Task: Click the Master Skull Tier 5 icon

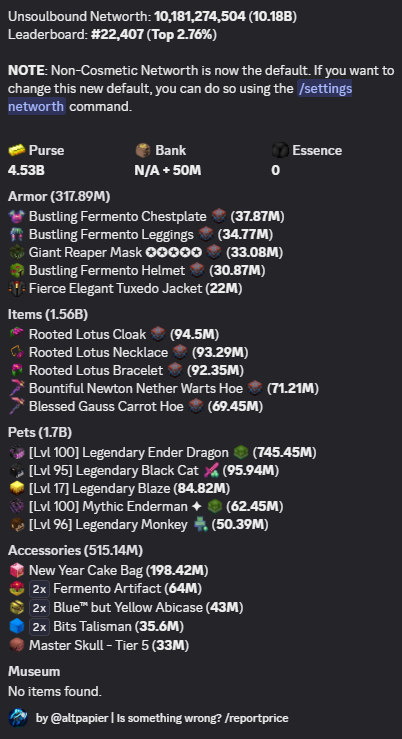Action: coord(16,645)
